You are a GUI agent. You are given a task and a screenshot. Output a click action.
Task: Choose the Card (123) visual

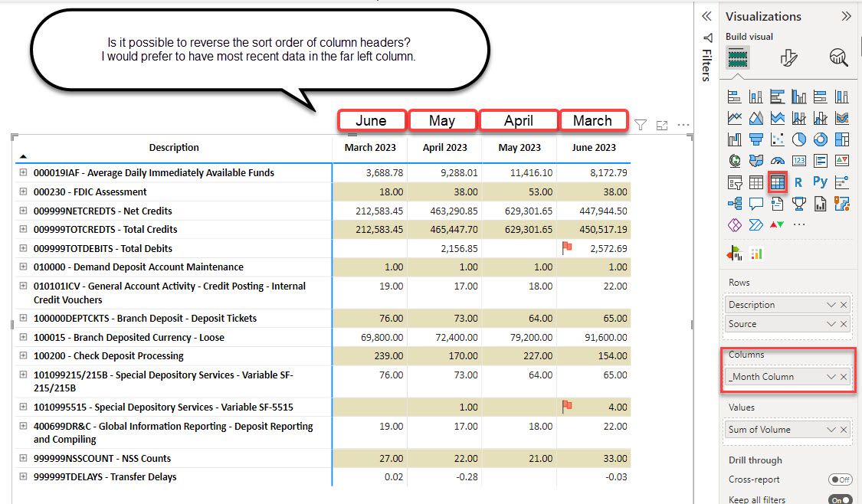(x=798, y=161)
